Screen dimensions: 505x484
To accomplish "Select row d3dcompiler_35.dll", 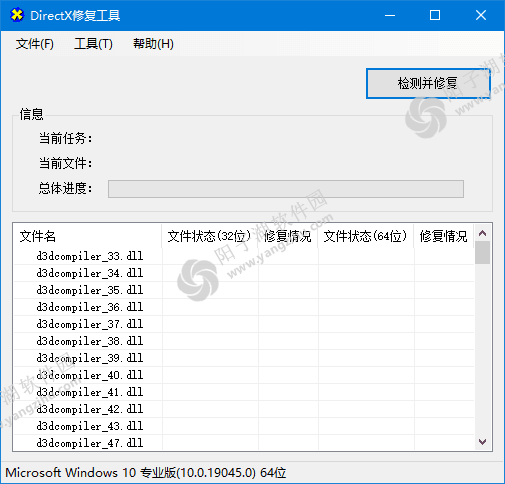I will [244, 290].
